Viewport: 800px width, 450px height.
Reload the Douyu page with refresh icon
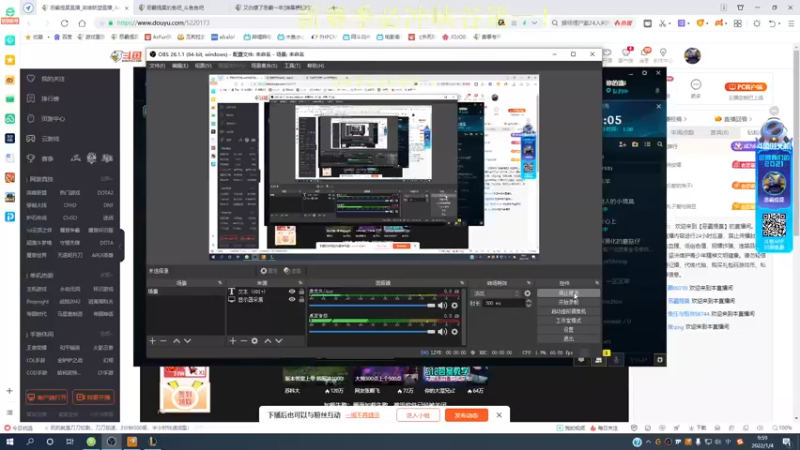point(64,23)
